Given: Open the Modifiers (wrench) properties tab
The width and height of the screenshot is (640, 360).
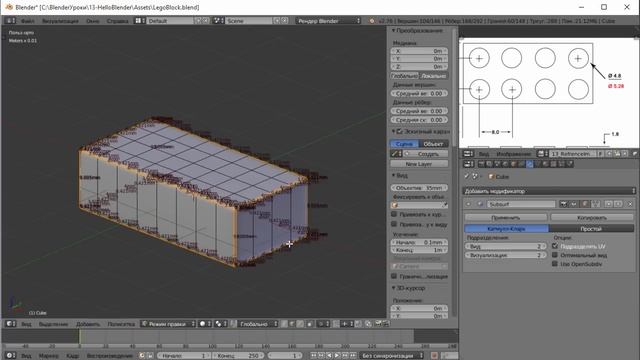Looking at the screenshot, I should tap(529, 164).
